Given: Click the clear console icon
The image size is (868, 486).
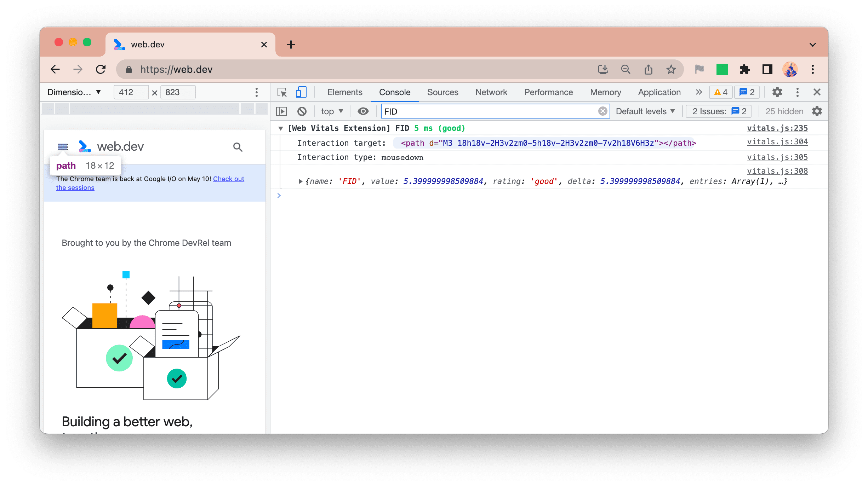Looking at the screenshot, I should (x=303, y=111).
